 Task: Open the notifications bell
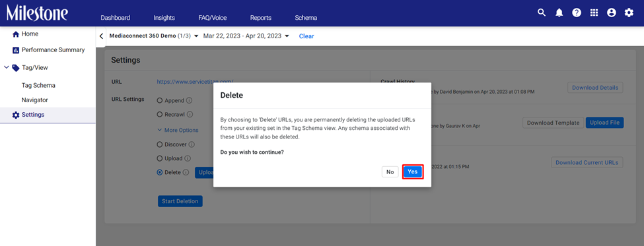[x=559, y=13]
